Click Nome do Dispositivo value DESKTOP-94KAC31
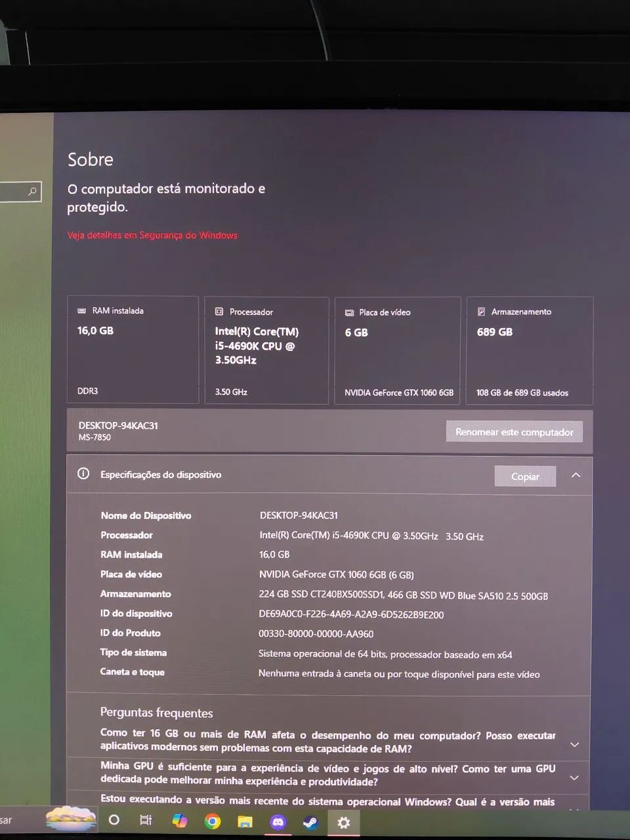The image size is (630, 840). 299,516
